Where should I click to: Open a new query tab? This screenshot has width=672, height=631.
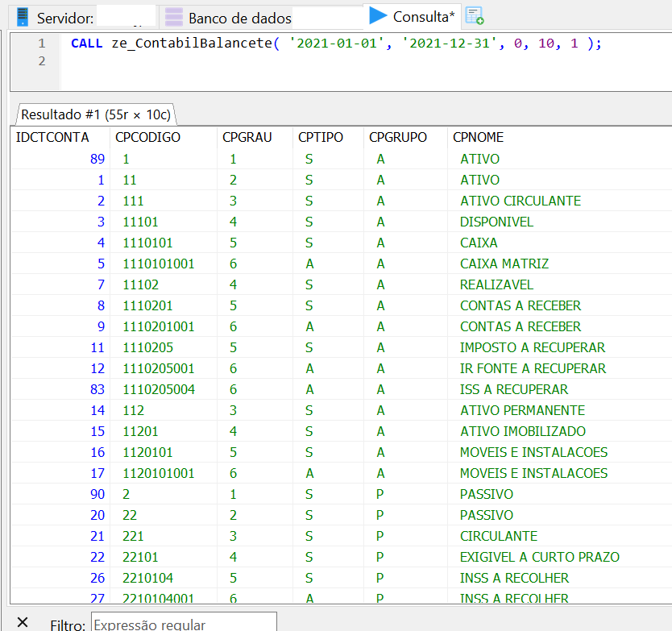tap(475, 16)
